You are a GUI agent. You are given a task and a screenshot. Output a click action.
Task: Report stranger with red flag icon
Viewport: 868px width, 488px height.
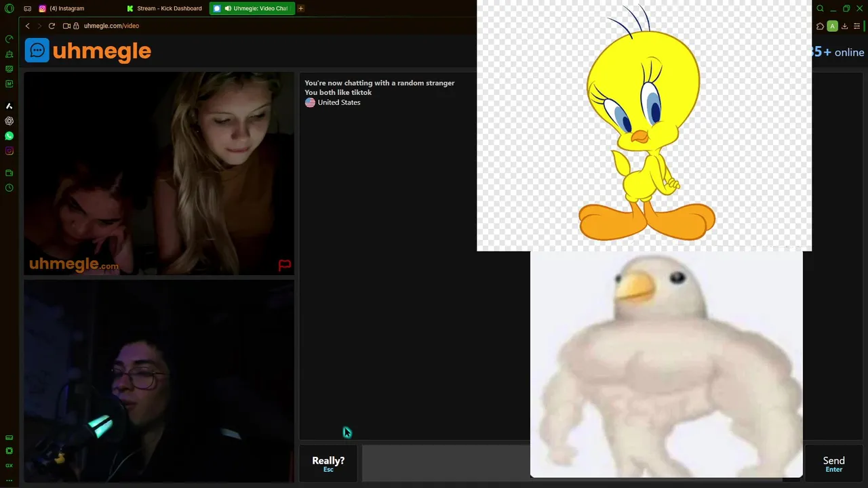pyautogui.click(x=285, y=265)
